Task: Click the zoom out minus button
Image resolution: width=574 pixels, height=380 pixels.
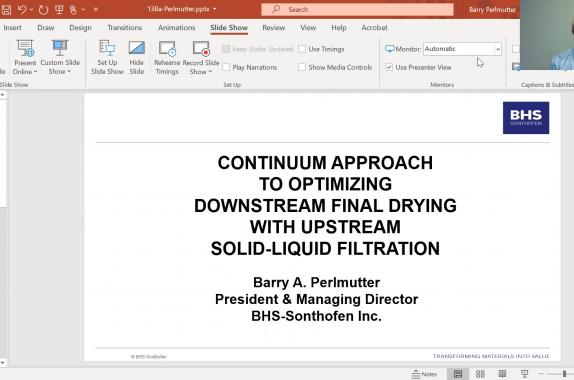Action: click(x=541, y=374)
